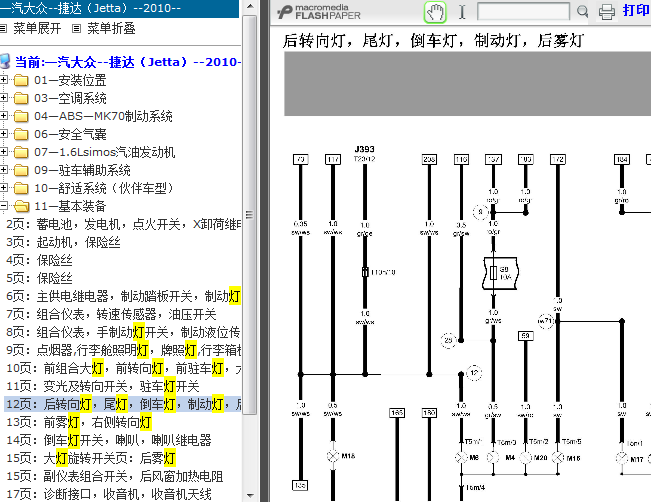Click the Macromedia FlashPaper logo
Image resolution: width=651 pixels, height=502 pixels.
click(319, 12)
